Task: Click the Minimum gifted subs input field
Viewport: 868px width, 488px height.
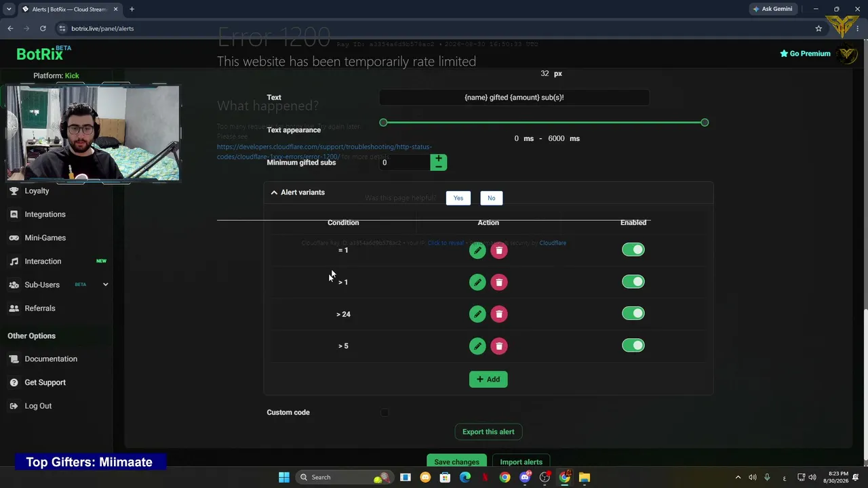Action: coord(405,163)
